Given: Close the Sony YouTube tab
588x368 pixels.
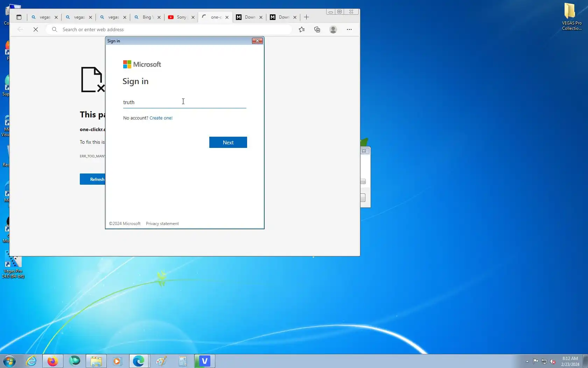Looking at the screenshot, I should pos(193,17).
